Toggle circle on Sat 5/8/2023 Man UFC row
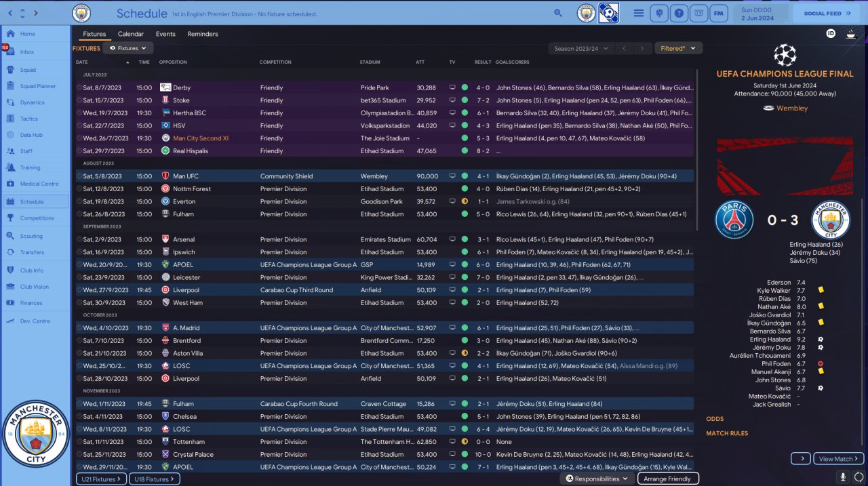The image size is (868, 486). (x=79, y=176)
